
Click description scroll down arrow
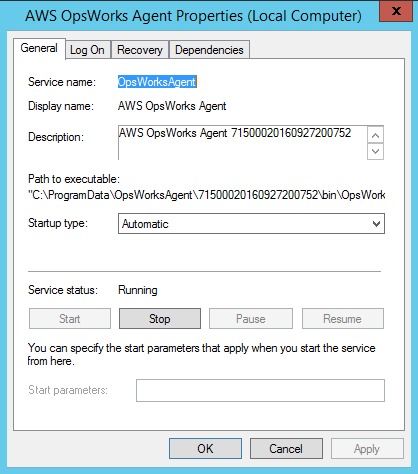[375, 152]
